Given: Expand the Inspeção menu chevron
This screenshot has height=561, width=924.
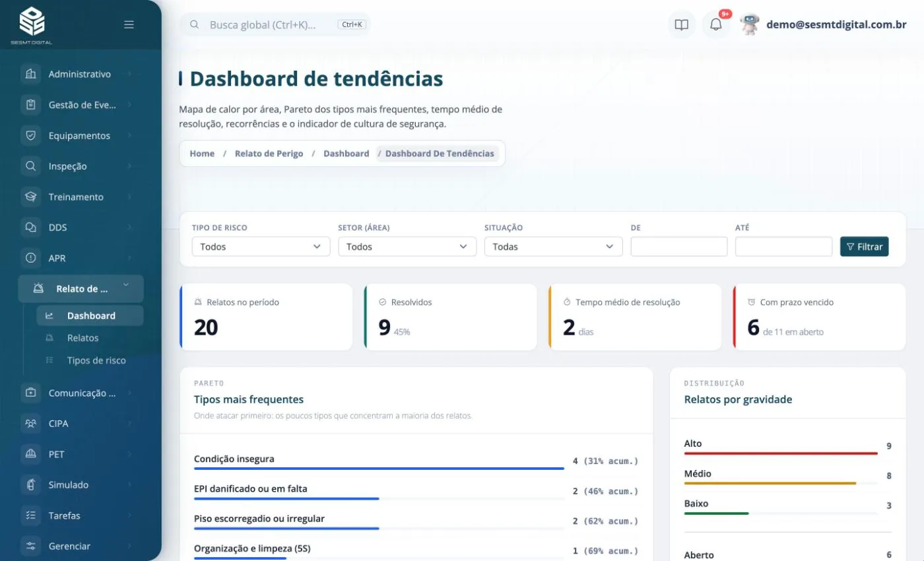Looking at the screenshot, I should 129,166.
